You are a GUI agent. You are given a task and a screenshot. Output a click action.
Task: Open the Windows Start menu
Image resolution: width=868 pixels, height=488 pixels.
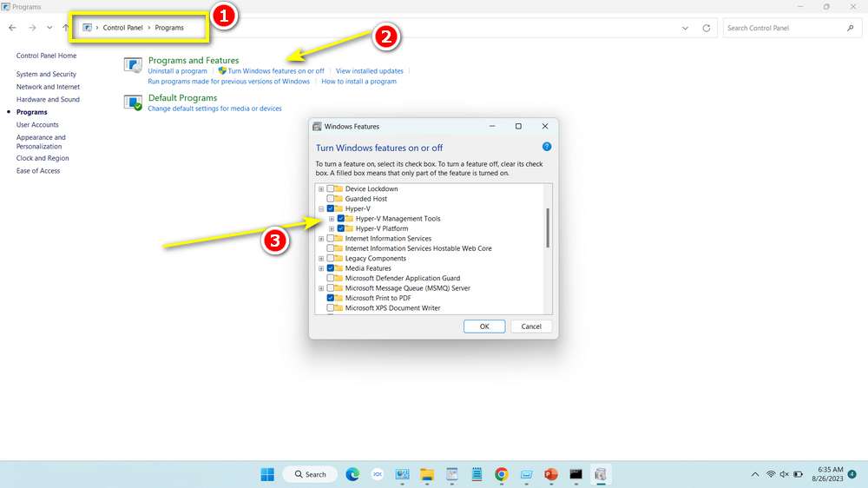pos(267,474)
